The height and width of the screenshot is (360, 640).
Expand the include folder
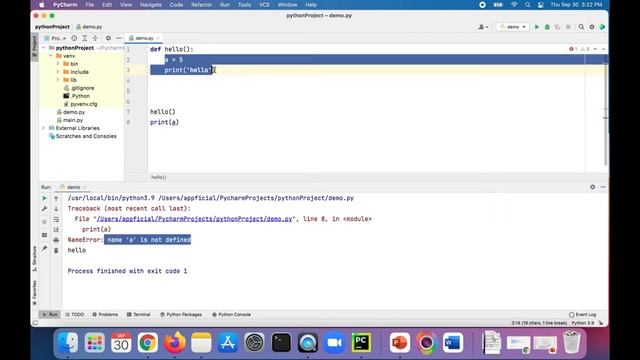click(x=58, y=72)
